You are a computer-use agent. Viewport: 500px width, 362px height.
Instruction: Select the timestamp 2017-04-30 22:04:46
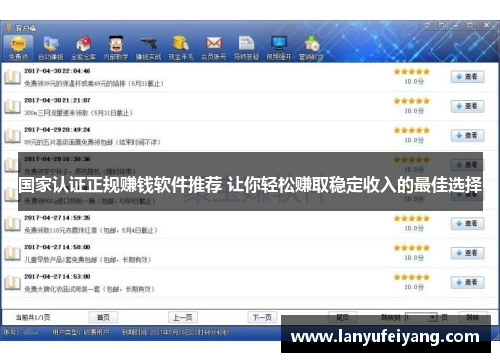[57, 71]
